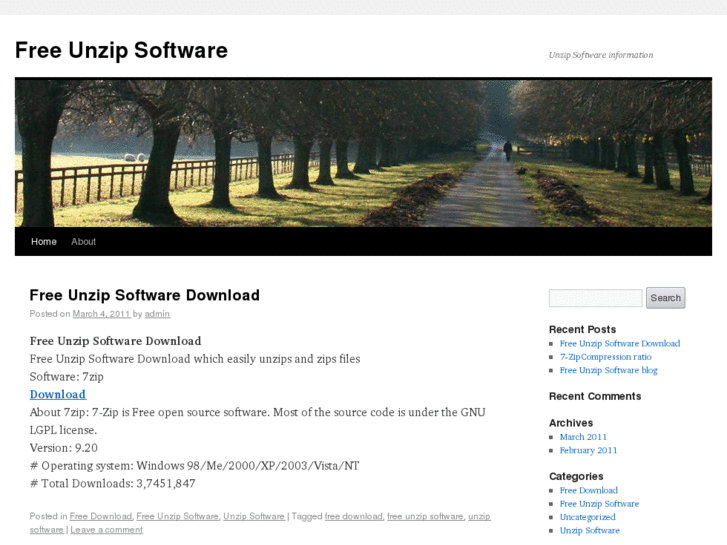The width and height of the screenshot is (727, 545).
Task: Click the Leave a comment link
Action: pos(107,530)
